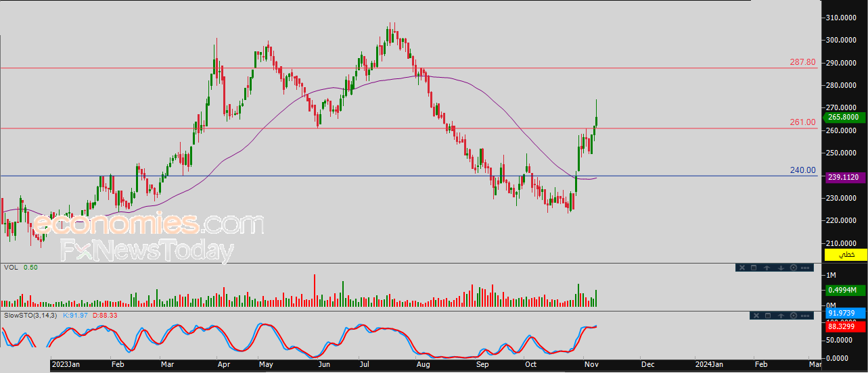Open SlowSTO settings gear icon

pos(794,316)
